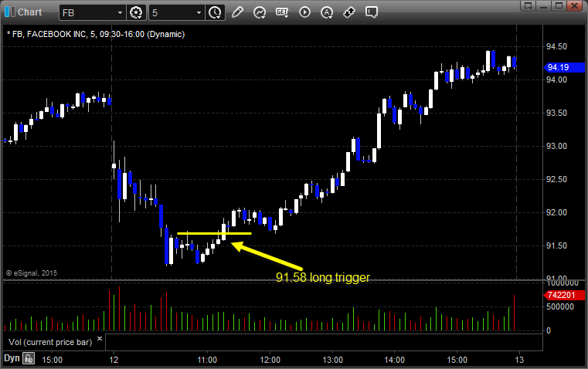Click the 93.00 price axis label
The image size is (588, 369).
pyautogui.click(x=556, y=146)
